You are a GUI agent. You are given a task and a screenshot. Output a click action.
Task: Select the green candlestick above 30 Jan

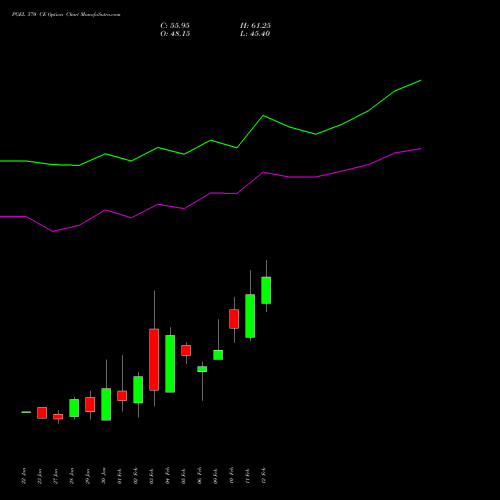(x=106, y=404)
